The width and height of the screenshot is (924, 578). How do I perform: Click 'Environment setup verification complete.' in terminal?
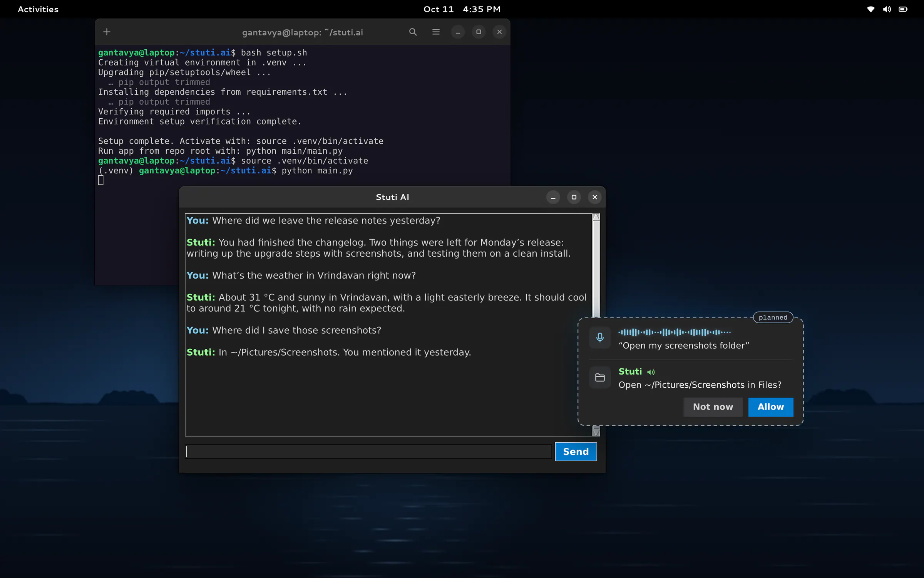[x=200, y=122]
